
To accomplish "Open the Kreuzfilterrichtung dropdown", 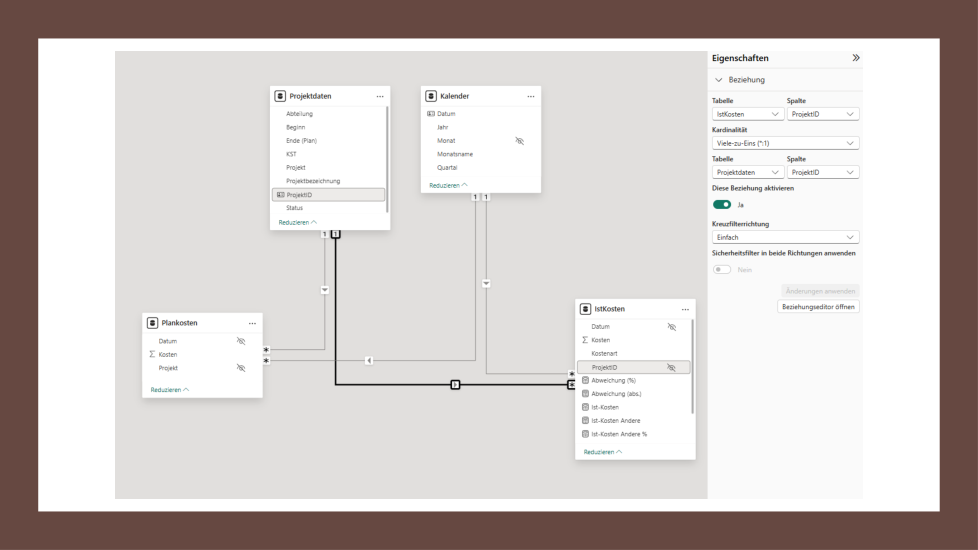I will 785,237.
